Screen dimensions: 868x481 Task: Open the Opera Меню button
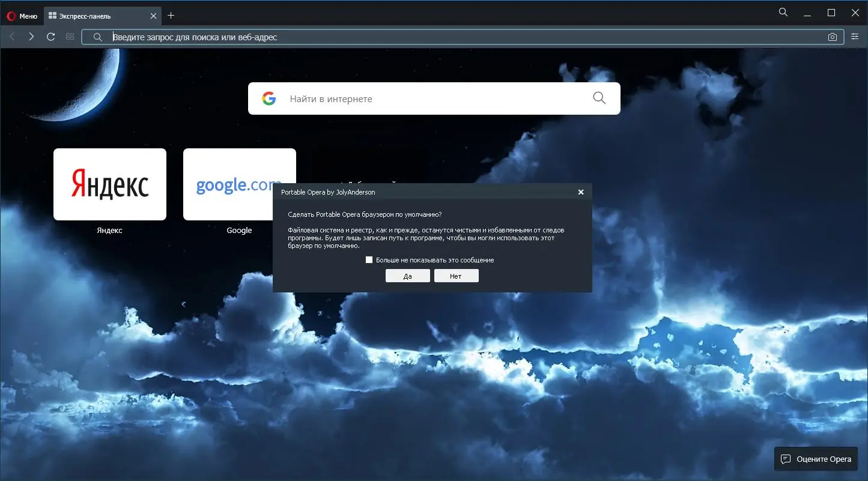pos(22,16)
